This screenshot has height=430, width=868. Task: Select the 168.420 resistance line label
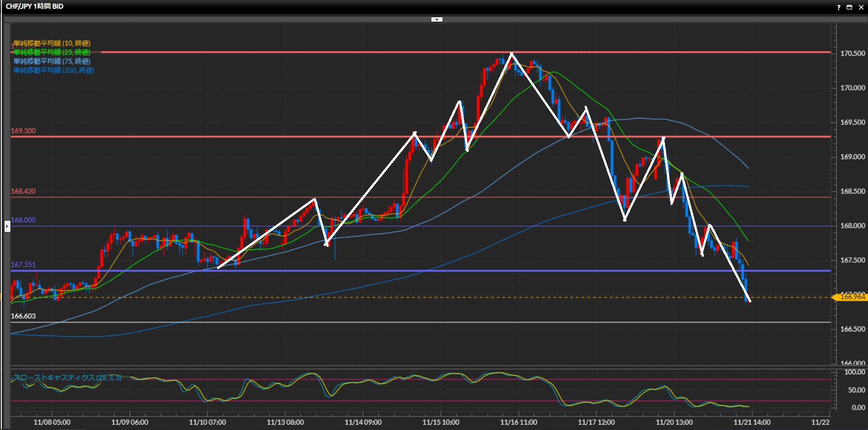click(x=23, y=191)
